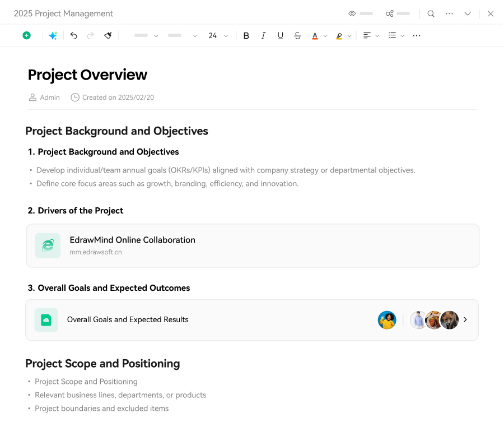This screenshot has width=504, height=427.
Task: Open the header more-options menu
Action: [x=449, y=13]
